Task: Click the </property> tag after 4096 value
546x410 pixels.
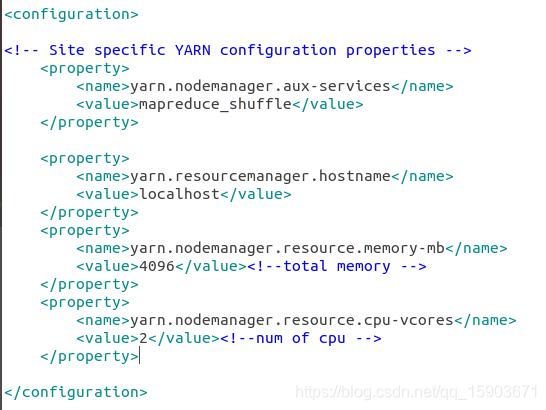Action: tap(89, 285)
